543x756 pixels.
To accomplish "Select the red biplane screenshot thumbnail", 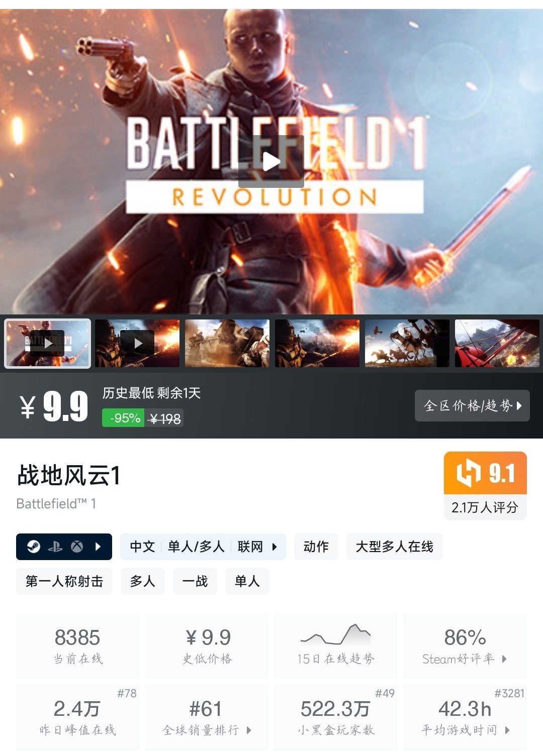I will coord(497,343).
